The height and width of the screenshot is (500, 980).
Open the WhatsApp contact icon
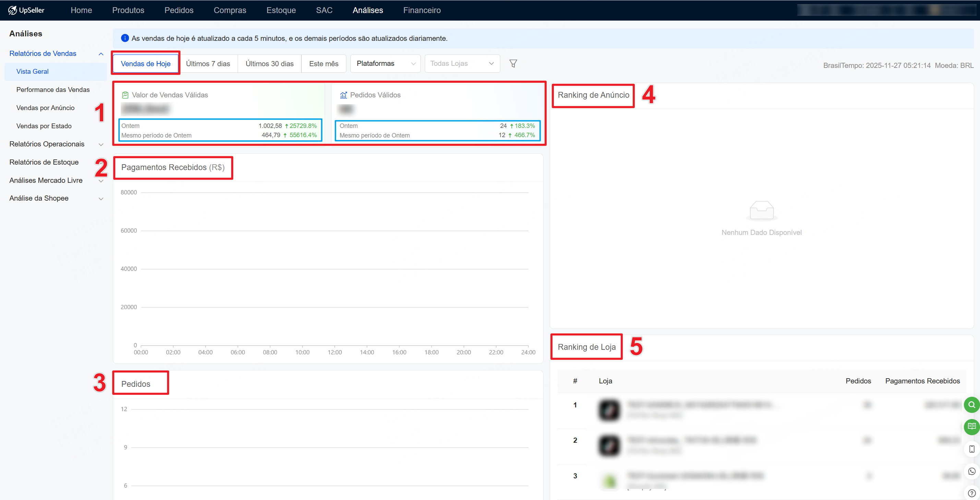tap(972, 472)
